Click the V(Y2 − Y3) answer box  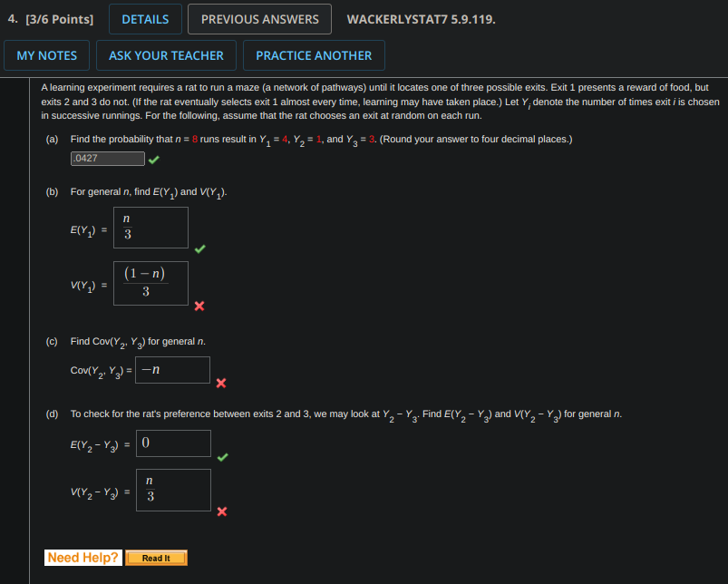click(x=173, y=490)
